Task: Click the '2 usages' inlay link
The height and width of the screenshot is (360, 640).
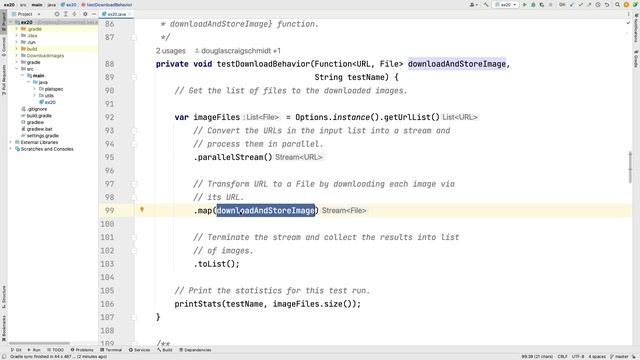Action: [x=171, y=51]
